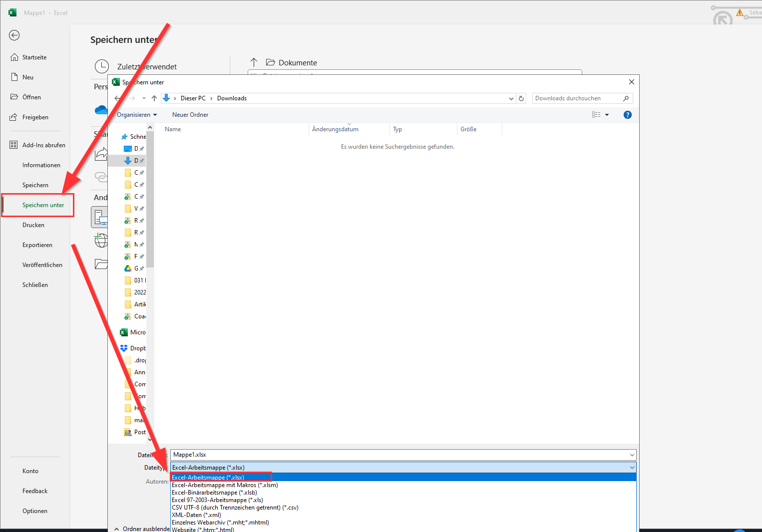Viewport: 762px width, 532px height.
Task: Expand the Dateiname dropdown arrow
Action: 632,455
